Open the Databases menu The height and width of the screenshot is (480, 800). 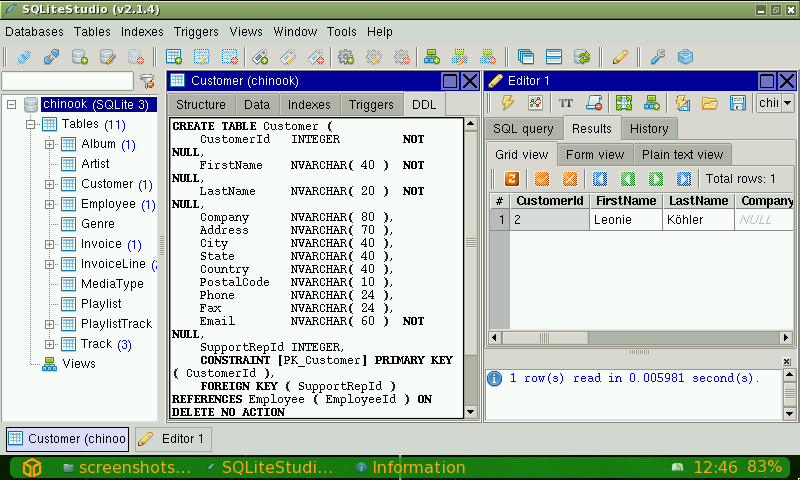point(34,32)
